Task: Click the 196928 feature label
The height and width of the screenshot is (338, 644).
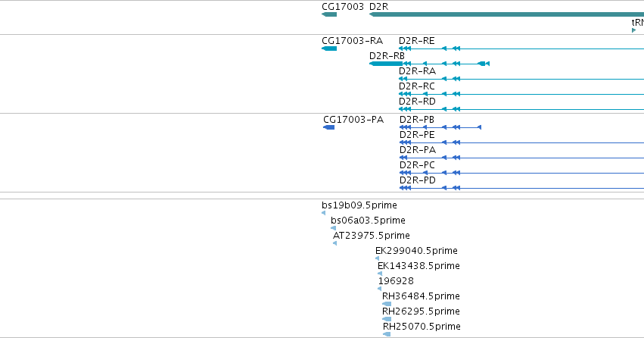Action: point(396,281)
